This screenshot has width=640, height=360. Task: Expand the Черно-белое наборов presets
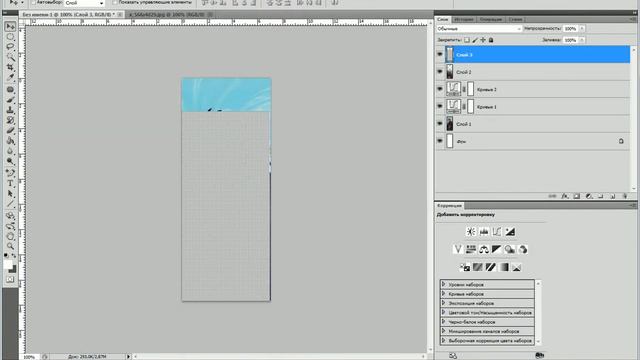click(444, 322)
